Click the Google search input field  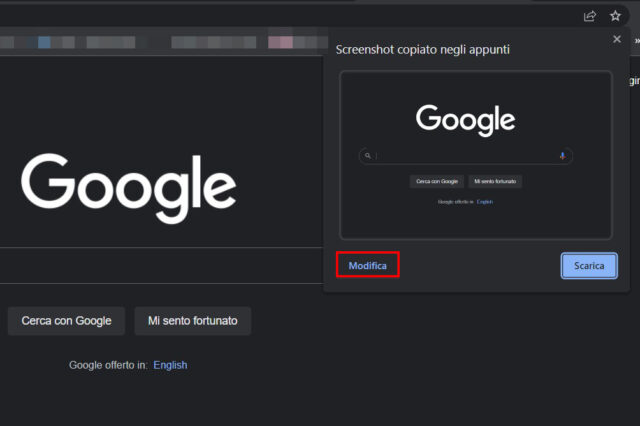pos(161,265)
